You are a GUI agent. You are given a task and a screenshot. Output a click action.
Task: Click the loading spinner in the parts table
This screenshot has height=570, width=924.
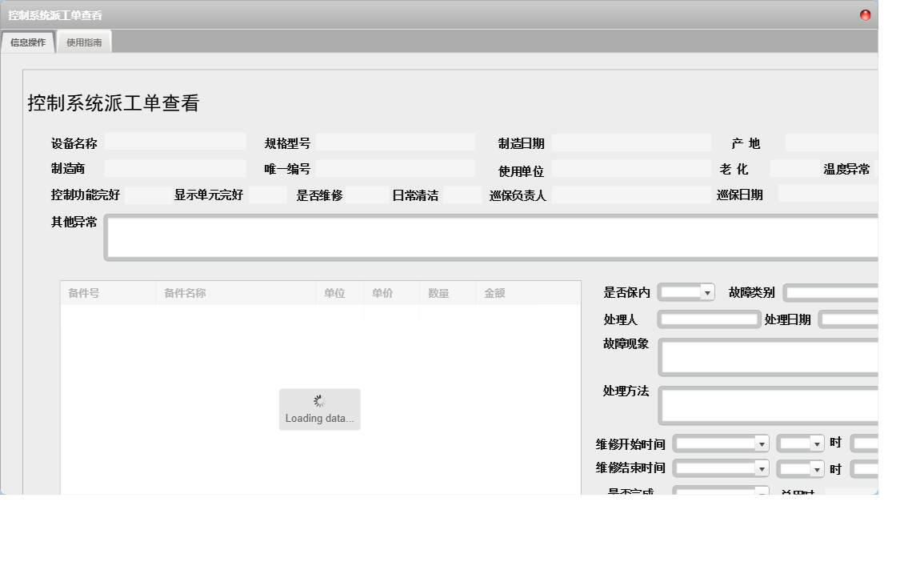click(x=320, y=399)
